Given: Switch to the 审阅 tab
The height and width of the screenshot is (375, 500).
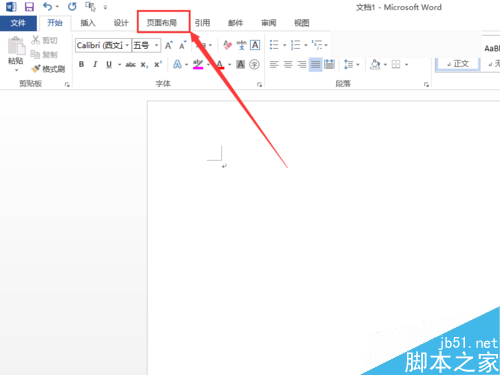Looking at the screenshot, I should (269, 23).
